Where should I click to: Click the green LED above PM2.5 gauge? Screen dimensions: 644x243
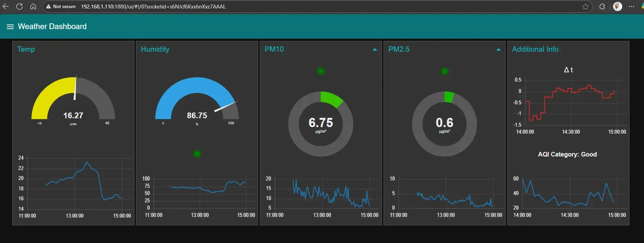[x=445, y=71]
